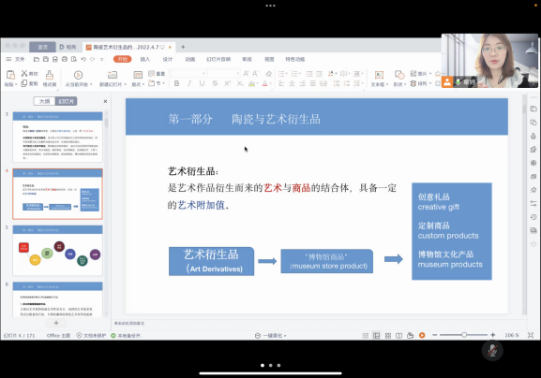Click the Bold formatting icon
541x378 pixels.
tap(177, 83)
